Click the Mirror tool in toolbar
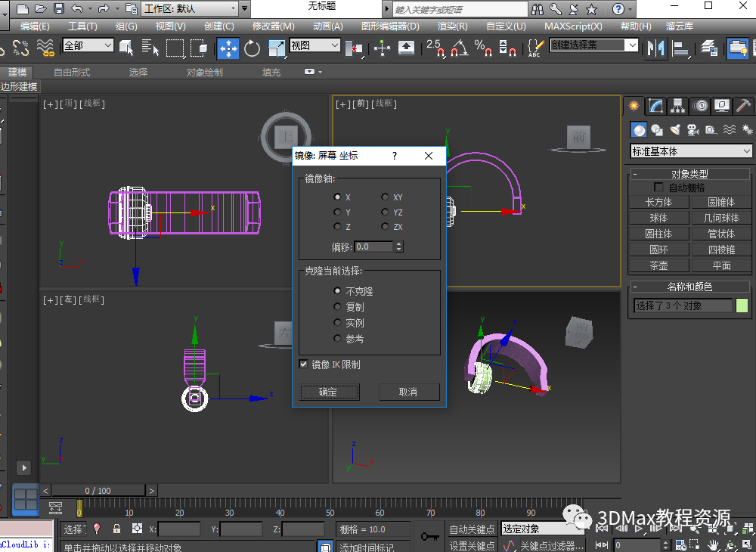This screenshot has height=552, width=756. (655, 48)
